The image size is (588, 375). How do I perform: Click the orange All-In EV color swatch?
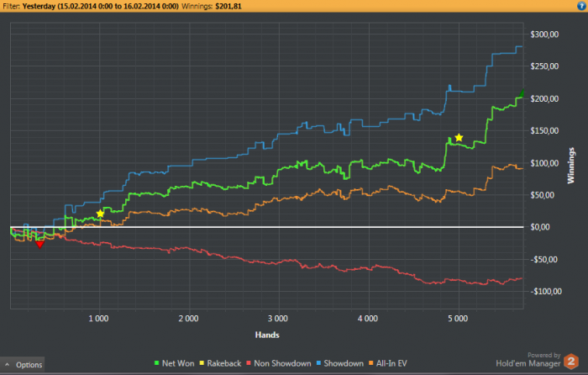371,363
